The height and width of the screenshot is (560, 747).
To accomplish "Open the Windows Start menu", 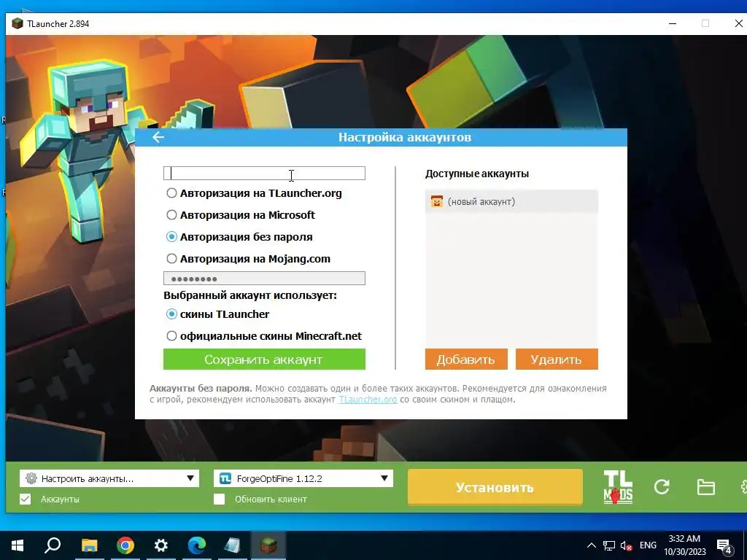I will (18, 545).
